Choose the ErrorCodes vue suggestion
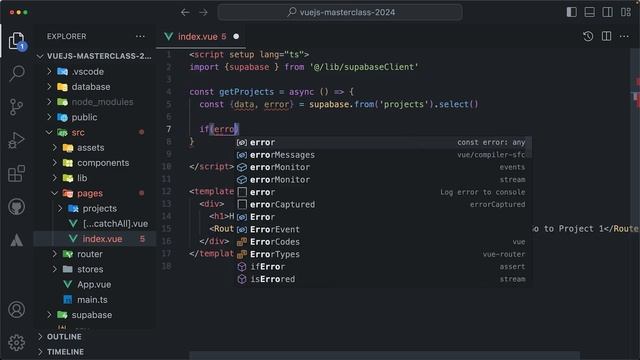 [383, 242]
